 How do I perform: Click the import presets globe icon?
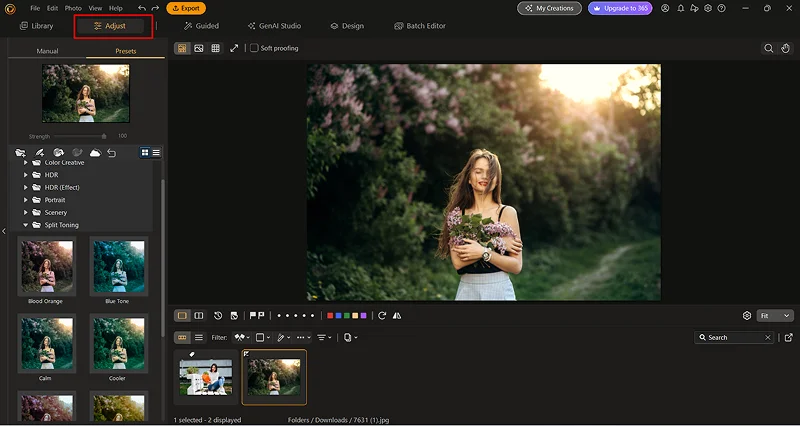(x=59, y=153)
